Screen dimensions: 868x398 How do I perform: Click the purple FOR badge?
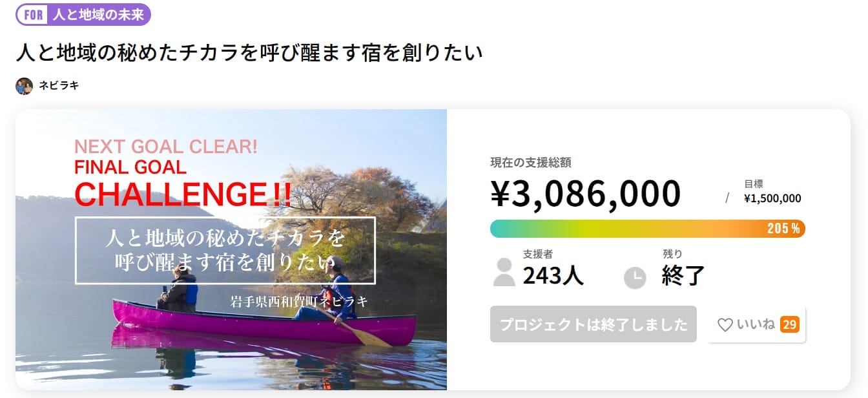tap(33, 15)
